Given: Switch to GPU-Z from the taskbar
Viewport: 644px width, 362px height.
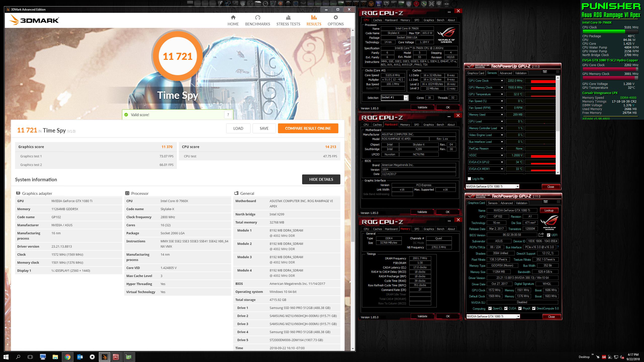Looking at the screenshot, I should tap(129, 357).
